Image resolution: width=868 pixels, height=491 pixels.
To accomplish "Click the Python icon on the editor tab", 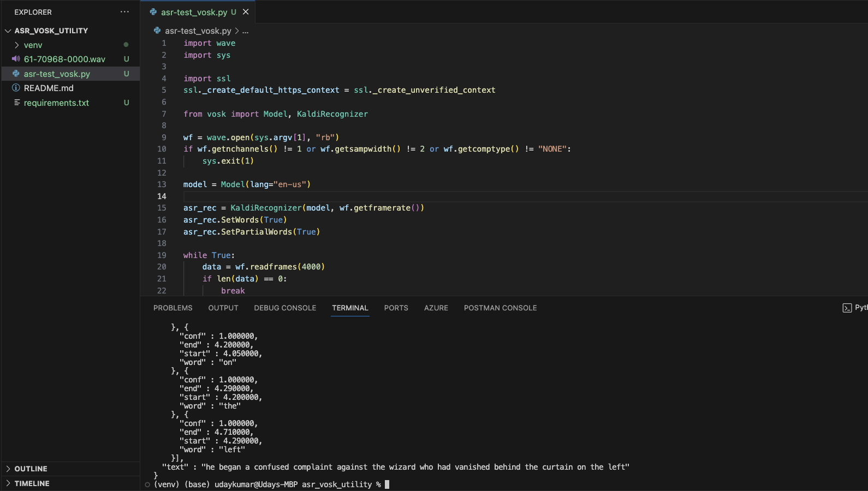I will pyautogui.click(x=153, y=12).
